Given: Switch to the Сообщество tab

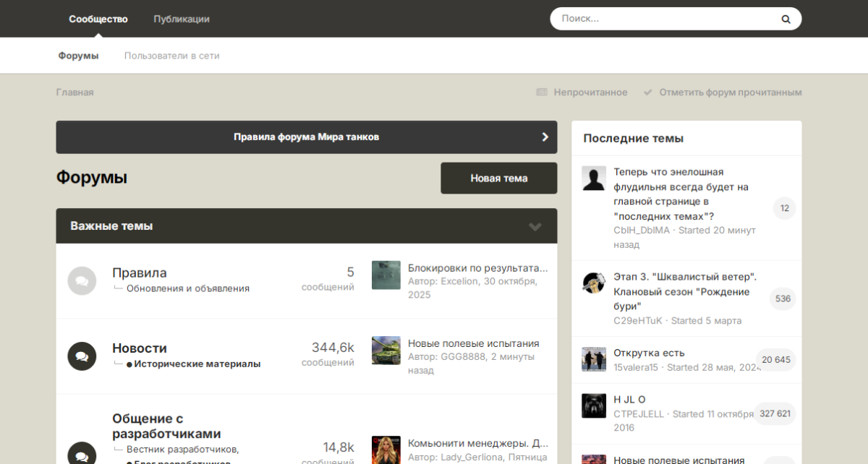Looking at the screenshot, I should (98, 19).
